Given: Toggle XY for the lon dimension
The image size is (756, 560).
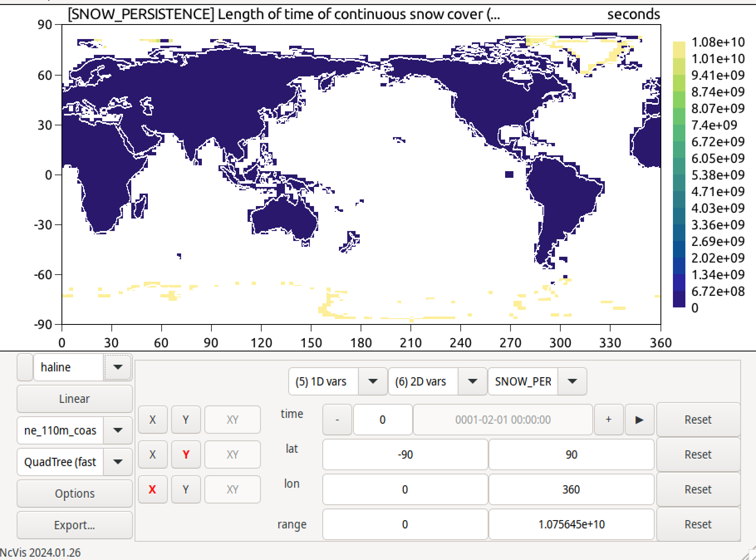Looking at the screenshot, I should tap(232, 489).
